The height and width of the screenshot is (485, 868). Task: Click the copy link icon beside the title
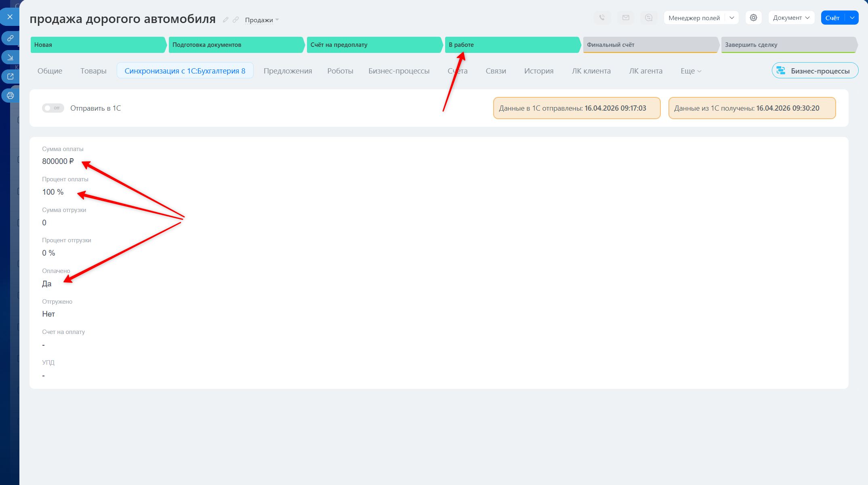point(236,20)
